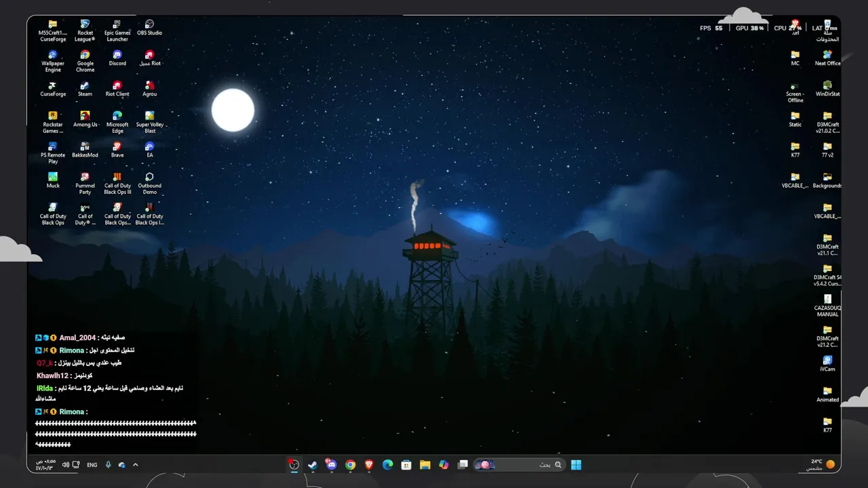868x488 pixels.
Task: Select the Screen - Offline desktop file
Action: pos(795,91)
